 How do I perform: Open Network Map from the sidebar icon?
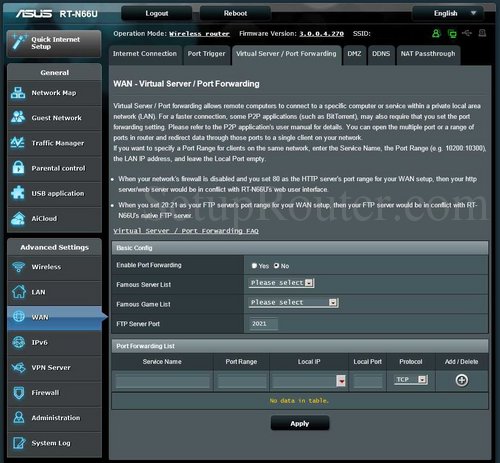pos(18,93)
